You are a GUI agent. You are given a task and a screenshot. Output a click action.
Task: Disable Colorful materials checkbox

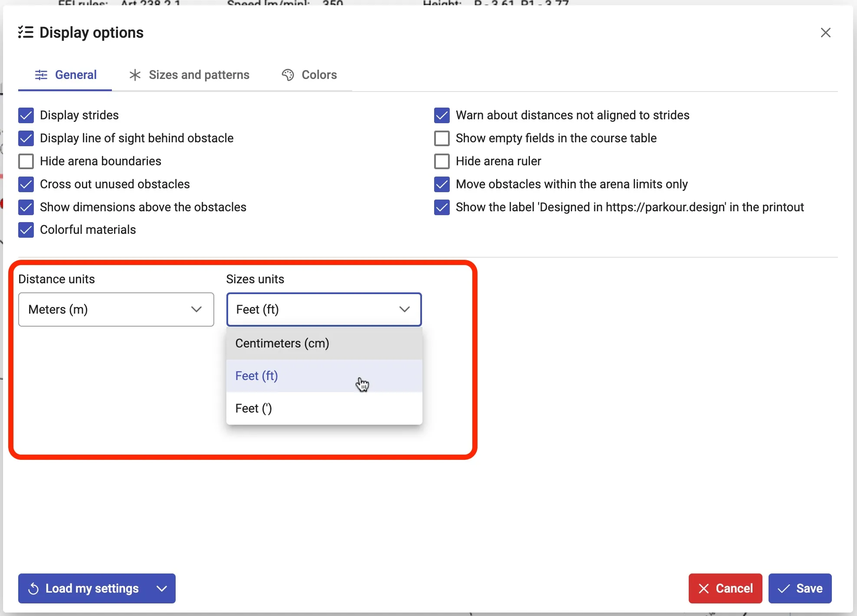pyautogui.click(x=26, y=230)
